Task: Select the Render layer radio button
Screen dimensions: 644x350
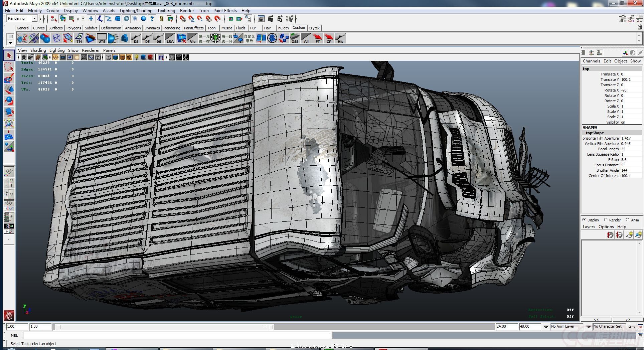Action: (x=606, y=220)
